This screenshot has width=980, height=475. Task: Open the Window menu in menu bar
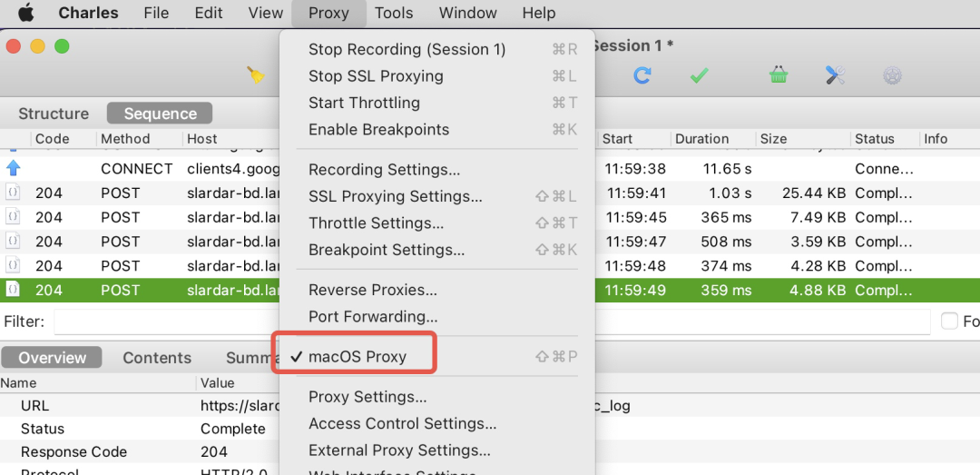(467, 13)
